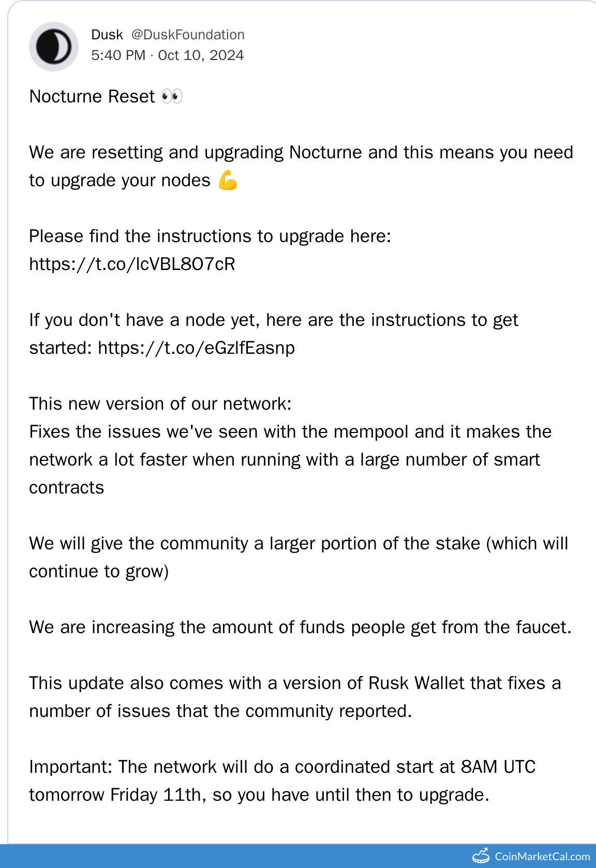Click the "Nocturne Reset" heading text

92,97
